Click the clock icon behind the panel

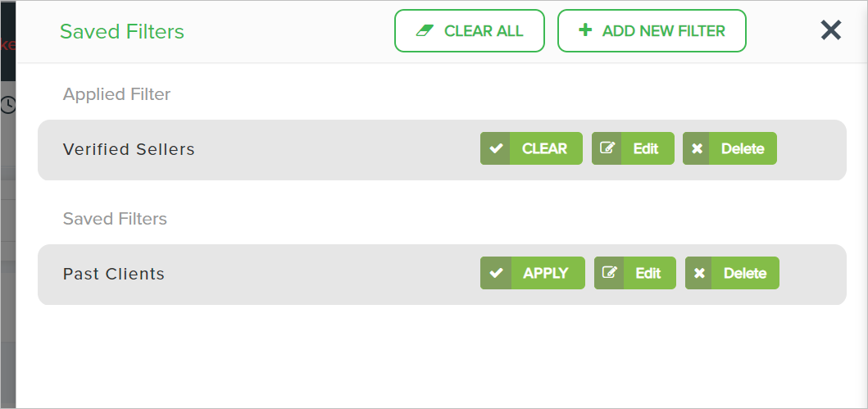coord(7,104)
